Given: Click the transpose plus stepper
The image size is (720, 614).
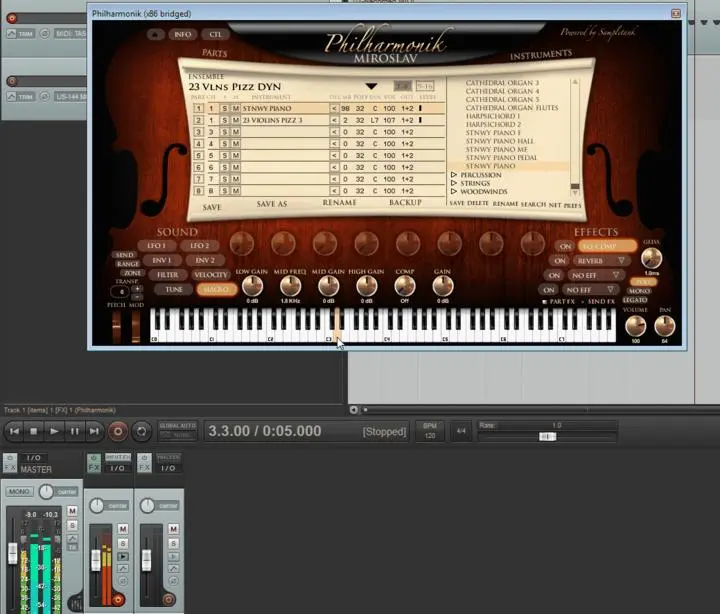Looking at the screenshot, I should point(137,289).
